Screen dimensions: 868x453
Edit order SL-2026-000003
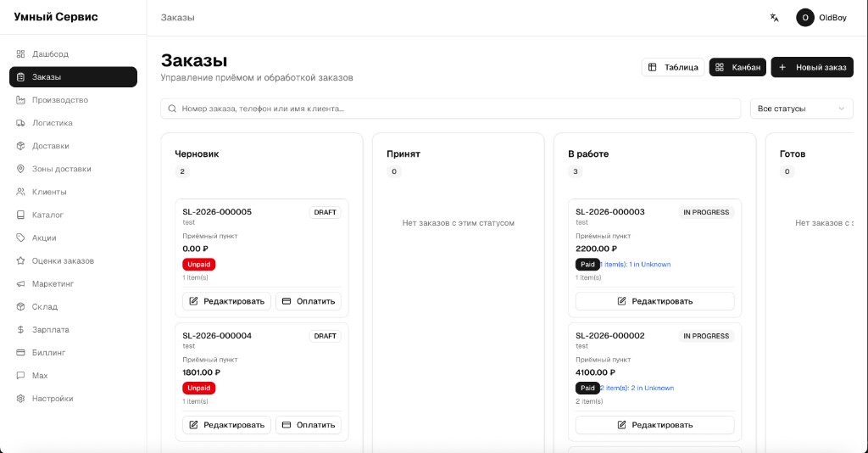[654, 301]
